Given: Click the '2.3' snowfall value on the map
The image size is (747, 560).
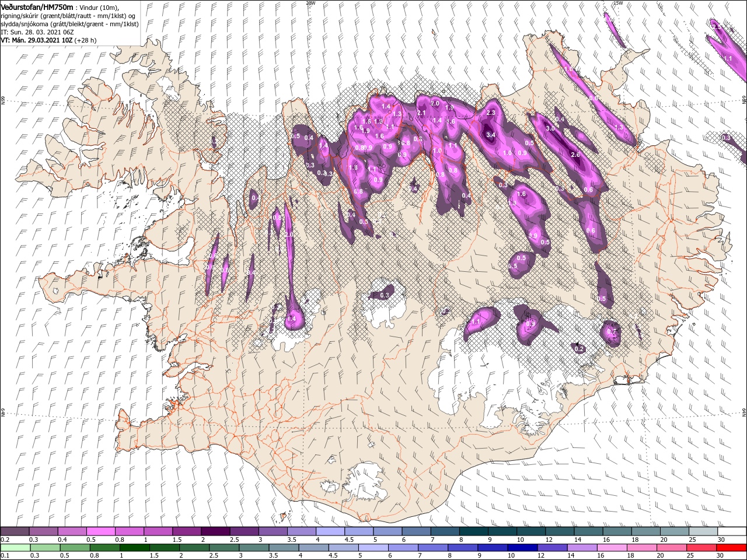Looking at the screenshot, I should tap(491, 113).
